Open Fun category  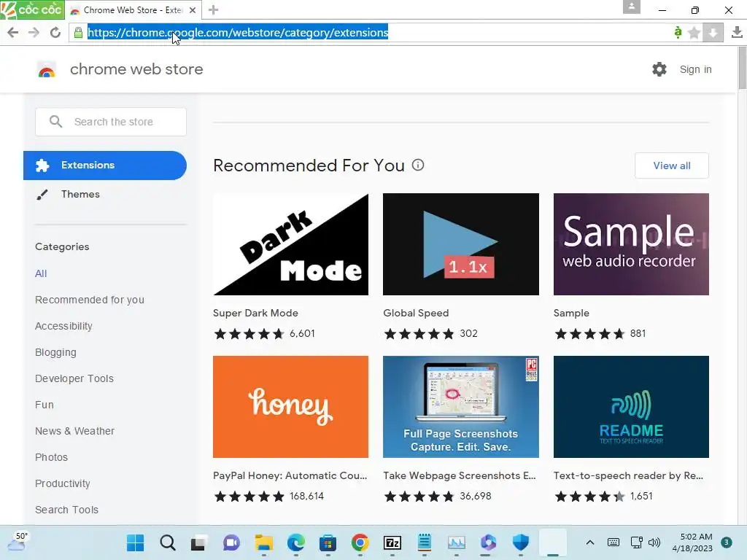tap(44, 405)
